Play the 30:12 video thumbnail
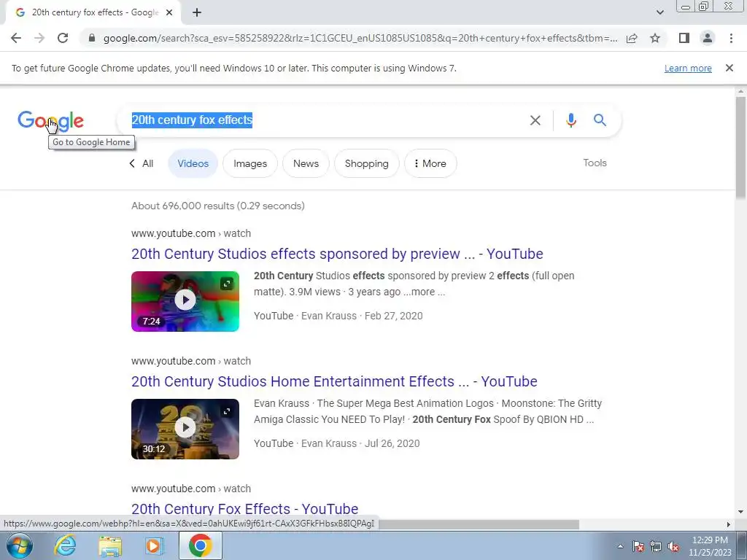Screen dimensions: 747x560 click(x=185, y=429)
